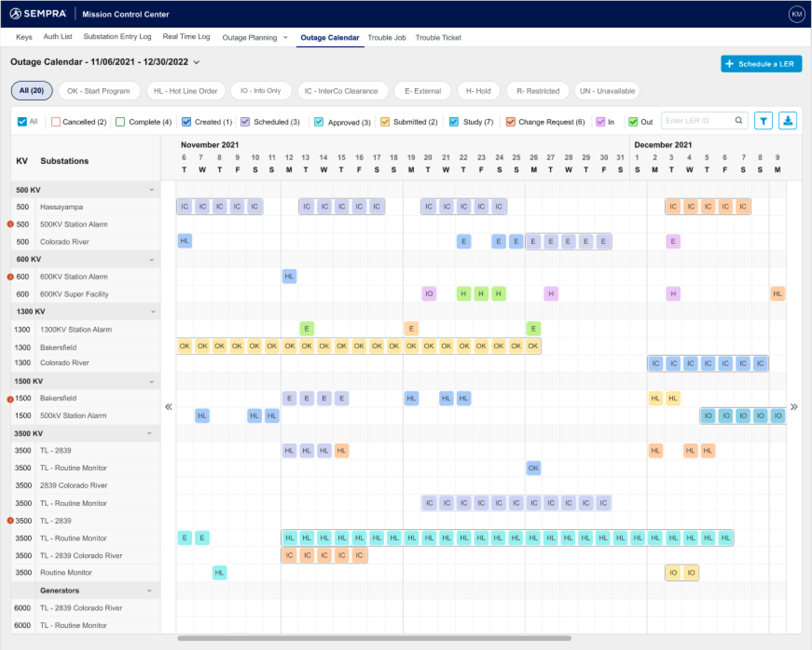The width and height of the screenshot is (812, 650).
Task: Uncheck the Study (7) checkbox
Action: tap(454, 122)
